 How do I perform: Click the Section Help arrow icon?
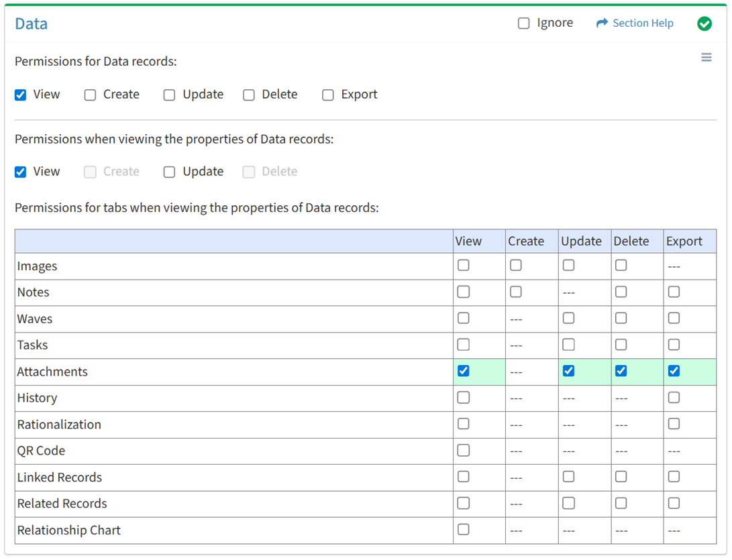[x=602, y=23]
